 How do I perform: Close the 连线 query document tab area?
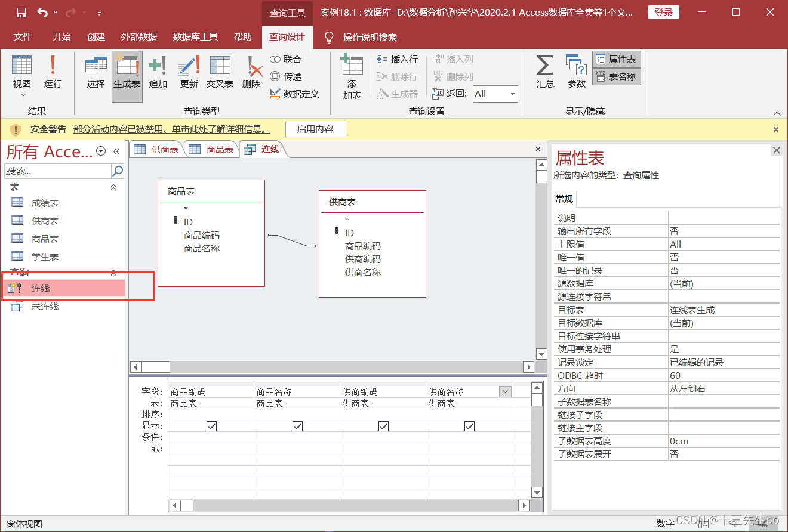pyautogui.click(x=538, y=149)
